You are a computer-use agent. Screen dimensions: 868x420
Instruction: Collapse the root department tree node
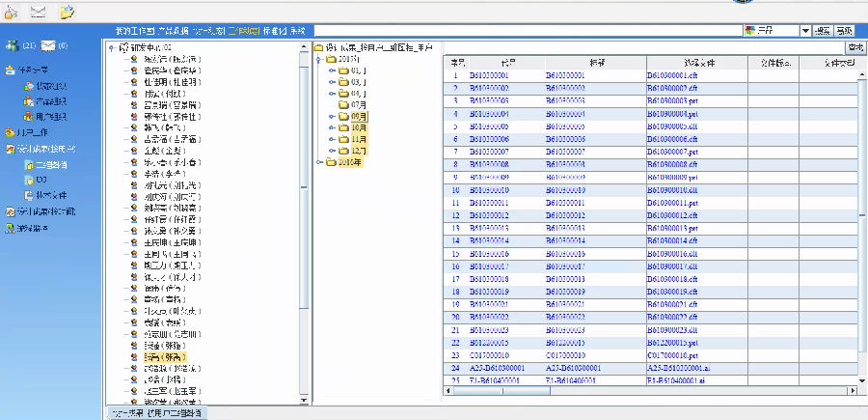[x=112, y=46]
